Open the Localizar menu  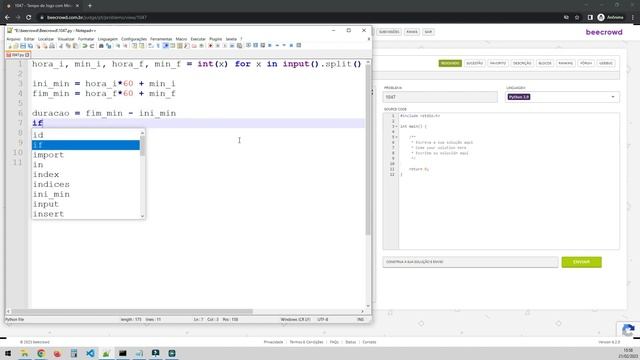(x=46, y=39)
